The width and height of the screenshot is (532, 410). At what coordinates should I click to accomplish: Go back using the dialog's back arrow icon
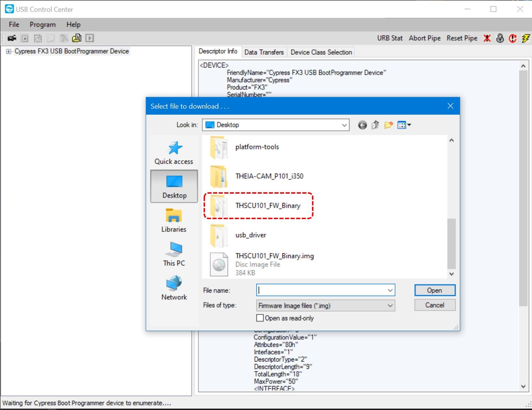[363, 125]
